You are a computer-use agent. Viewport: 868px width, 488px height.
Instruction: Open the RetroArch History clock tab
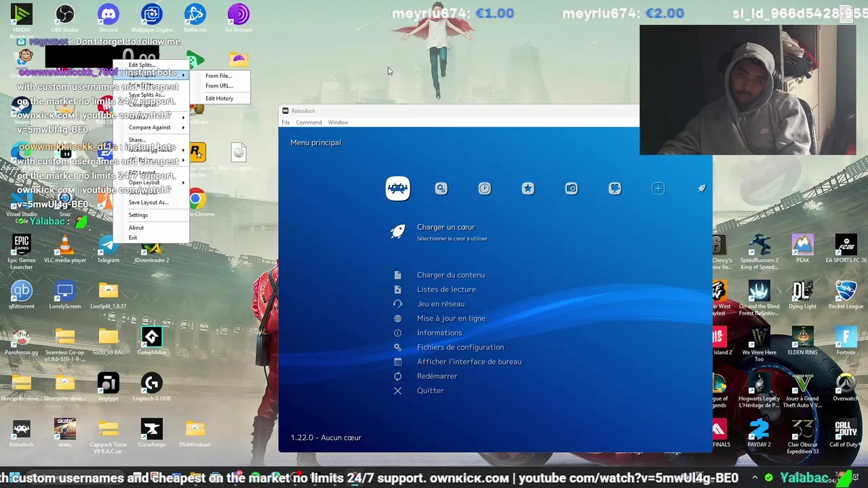[x=485, y=189]
